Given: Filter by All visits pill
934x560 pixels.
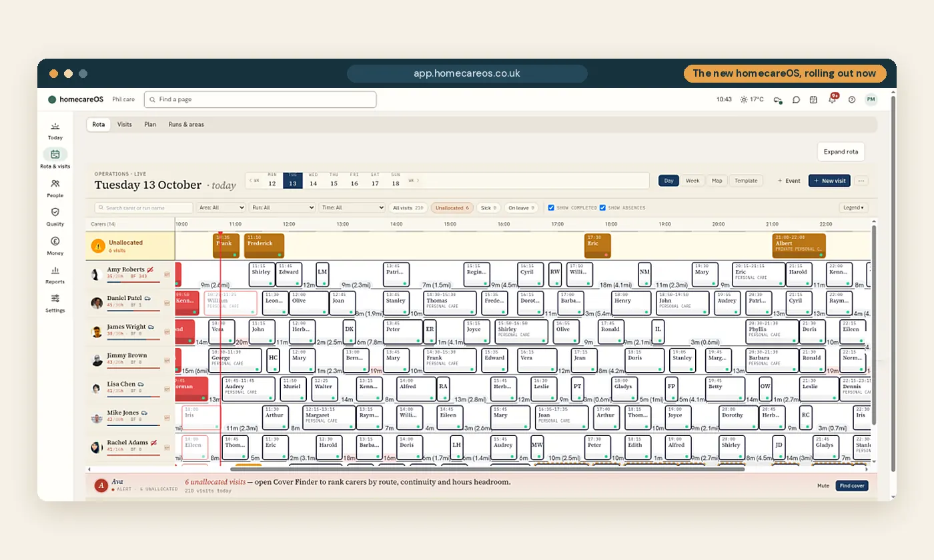Looking at the screenshot, I should click(x=408, y=208).
